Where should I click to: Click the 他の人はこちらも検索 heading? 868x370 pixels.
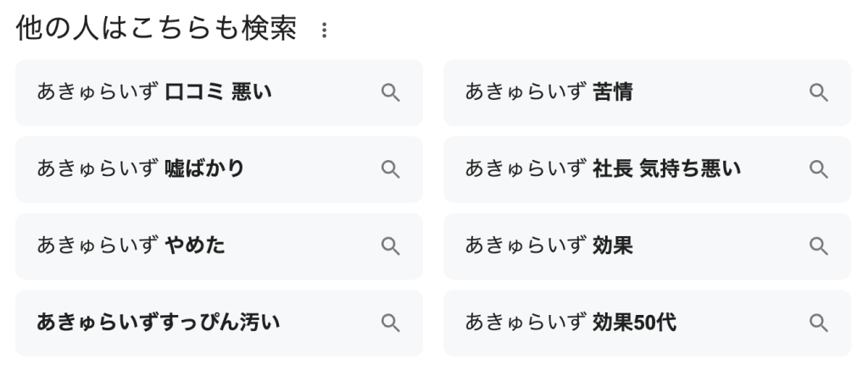(156, 30)
